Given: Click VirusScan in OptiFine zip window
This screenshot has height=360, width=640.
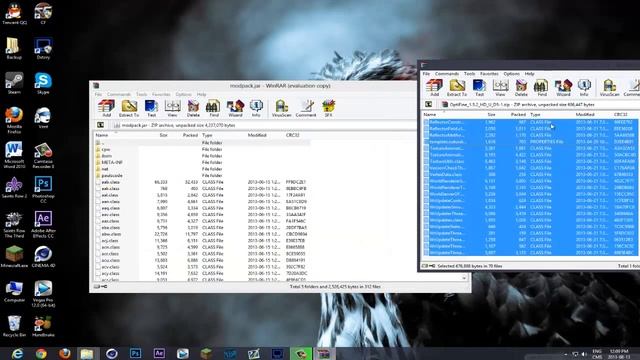Looking at the screenshot, I should click(x=609, y=87).
